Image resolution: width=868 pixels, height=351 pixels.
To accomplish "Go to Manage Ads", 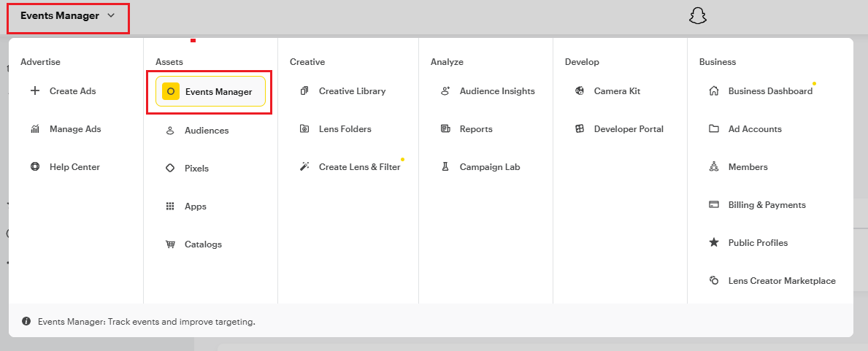I will point(76,129).
